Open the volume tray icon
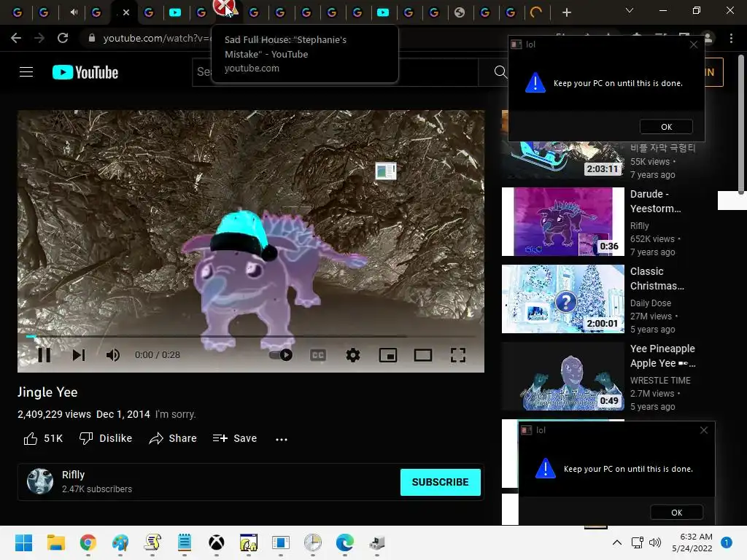 655,542
